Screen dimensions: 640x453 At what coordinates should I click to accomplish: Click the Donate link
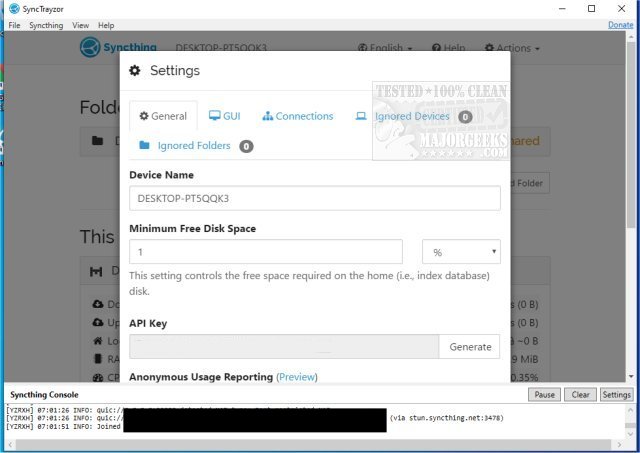[620, 25]
